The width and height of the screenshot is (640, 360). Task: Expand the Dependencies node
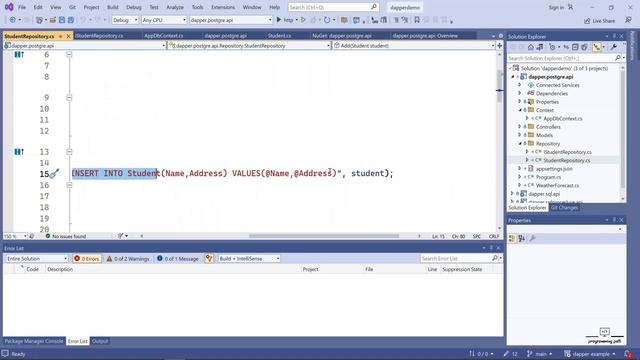coord(520,93)
